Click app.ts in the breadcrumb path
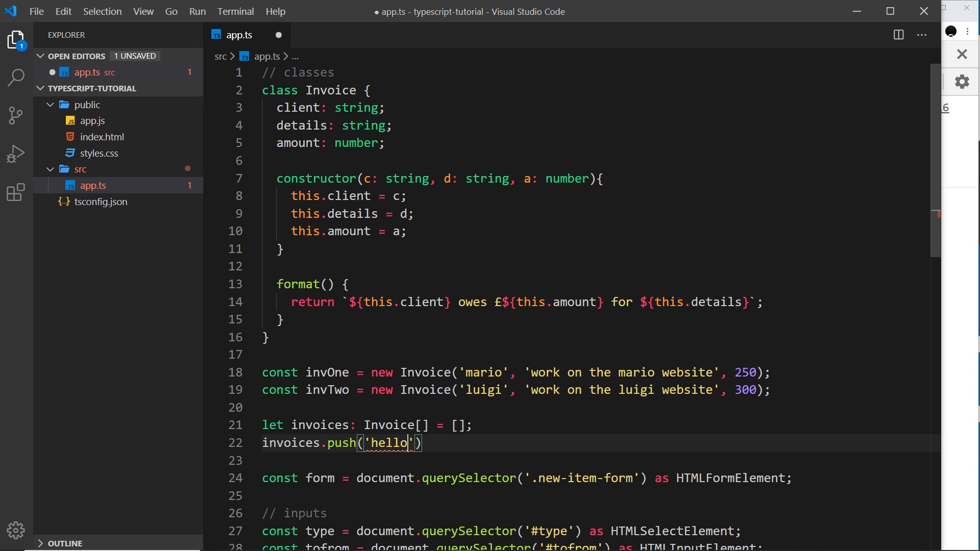Image resolution: width=980 pixels, height=551 pixels. click(x=267, y=56)
